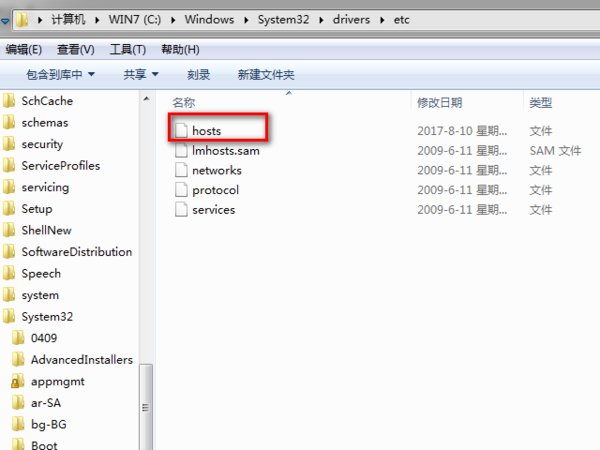
Task: Click the System32 folder icon in tree
Action: point(9,316)
